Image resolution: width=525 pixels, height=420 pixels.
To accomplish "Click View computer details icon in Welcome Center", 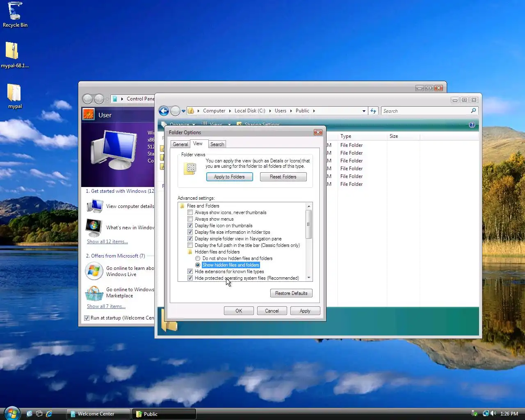I will click(95, 206).
